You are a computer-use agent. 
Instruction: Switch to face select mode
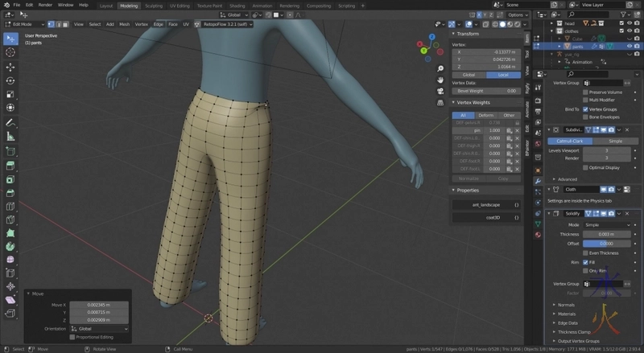[x=65, y=24]
